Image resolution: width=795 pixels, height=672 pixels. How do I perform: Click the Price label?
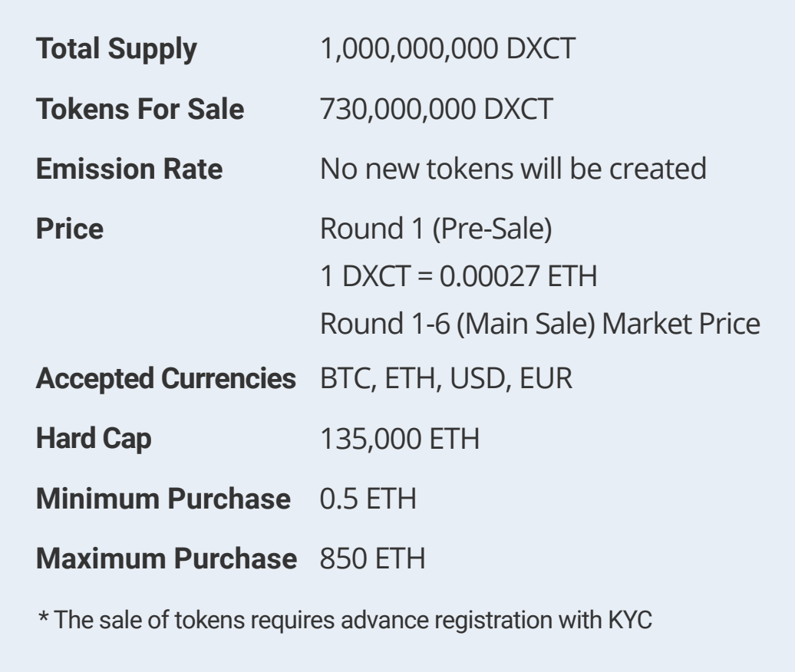pos(70,229)
